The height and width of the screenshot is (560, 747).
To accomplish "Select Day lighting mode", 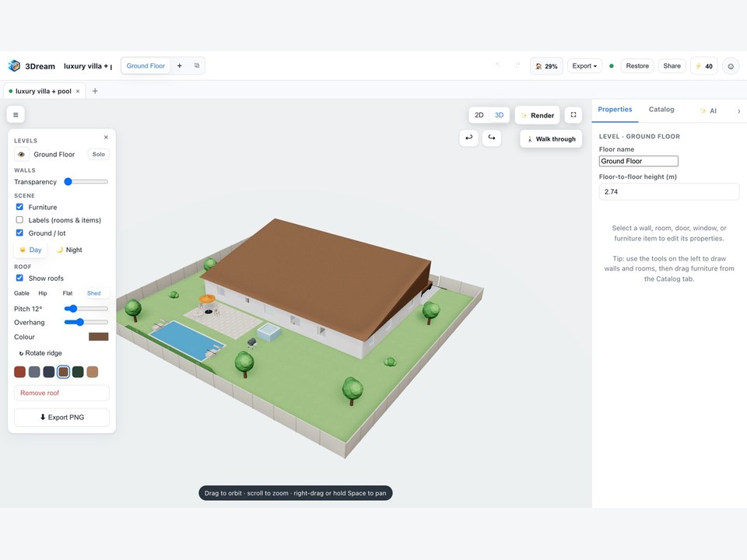I will pos(30,250).
